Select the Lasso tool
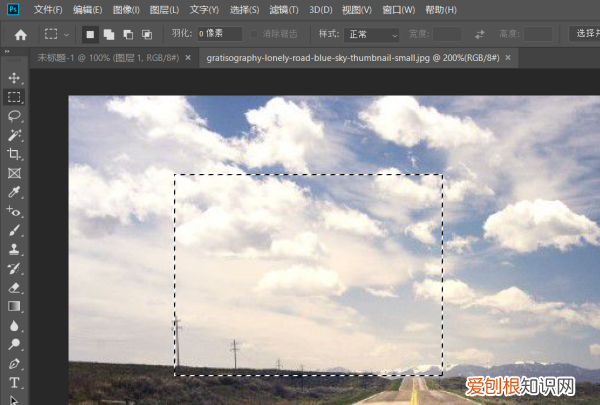The image size is (600, 405). click(14, 116)
